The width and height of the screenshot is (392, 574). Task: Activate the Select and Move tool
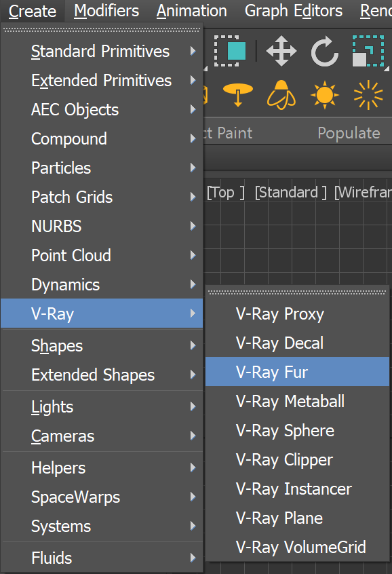[x=284, y=51]
